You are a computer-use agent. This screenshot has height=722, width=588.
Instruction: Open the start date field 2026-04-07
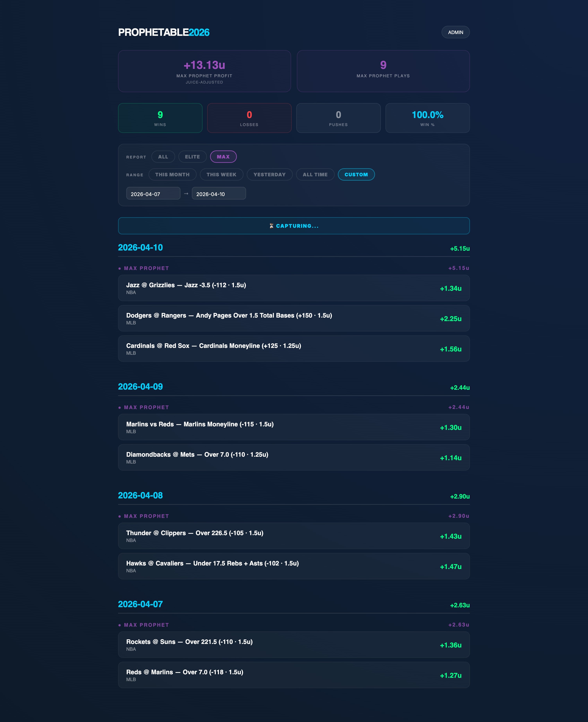tap(153, 194)
